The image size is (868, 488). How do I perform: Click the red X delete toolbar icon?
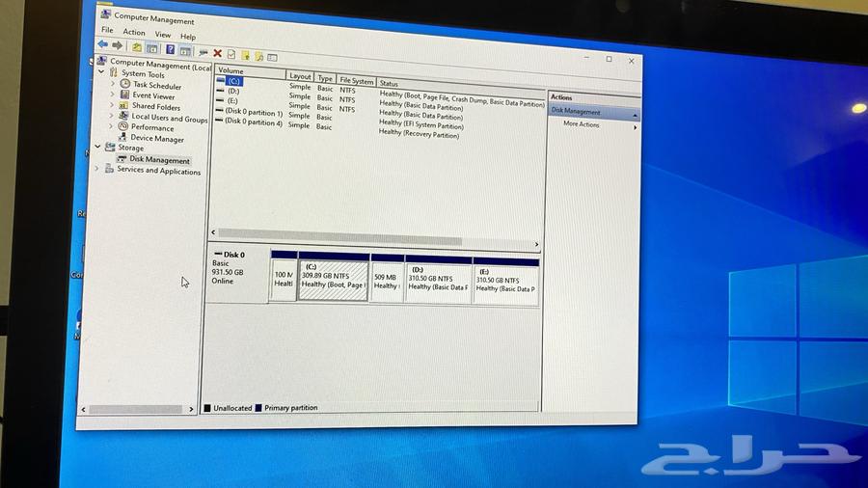218,54
